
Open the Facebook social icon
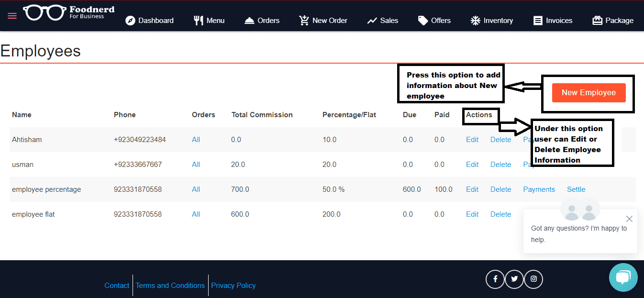point(495,279)
